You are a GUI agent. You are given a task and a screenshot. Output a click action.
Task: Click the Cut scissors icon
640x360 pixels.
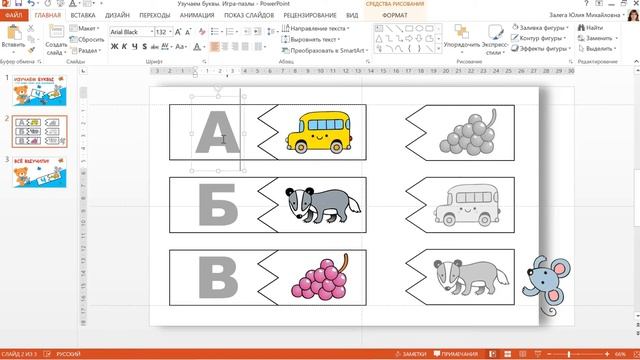[31, 29]
